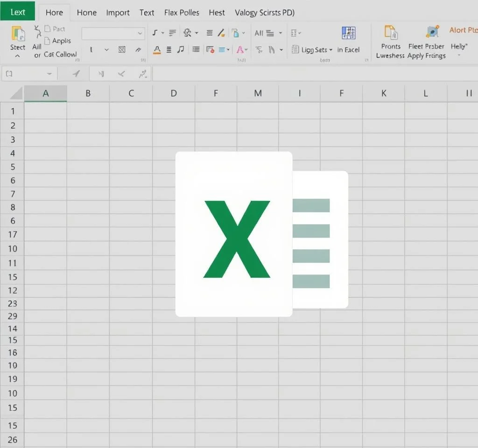This screenshot has width=478, height=448.
Task: Select the column M header
Action: pos(258,93)
